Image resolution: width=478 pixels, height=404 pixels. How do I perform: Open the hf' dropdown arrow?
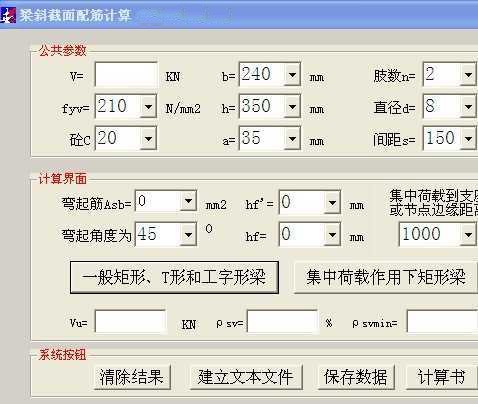[x=332, y=203]
